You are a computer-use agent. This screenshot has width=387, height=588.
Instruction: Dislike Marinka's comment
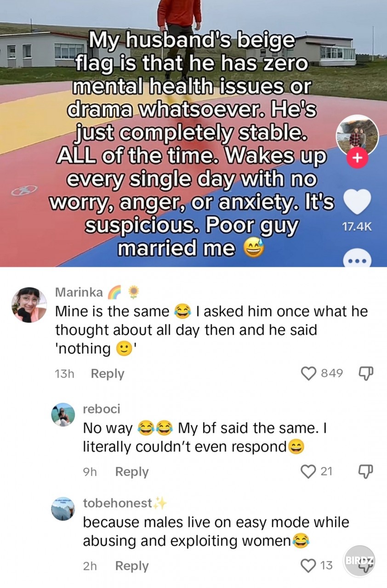[365, 373]
